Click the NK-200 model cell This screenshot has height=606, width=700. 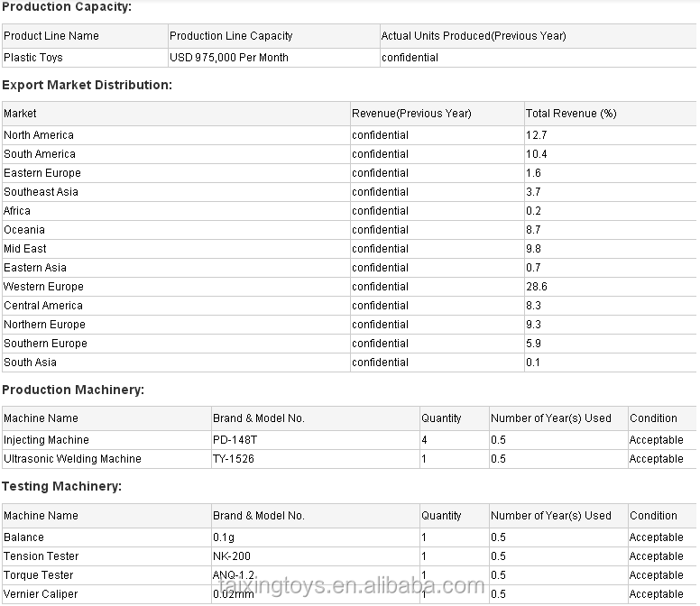[232, 556]
